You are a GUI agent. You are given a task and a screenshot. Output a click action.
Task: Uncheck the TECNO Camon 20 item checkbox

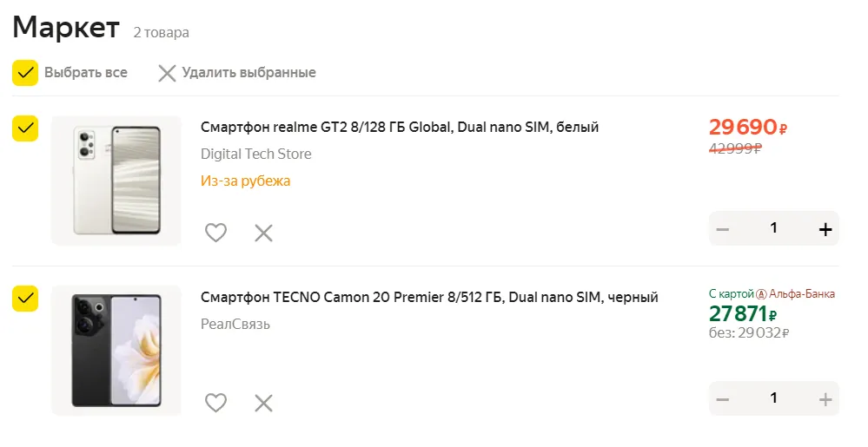[25, 299]
